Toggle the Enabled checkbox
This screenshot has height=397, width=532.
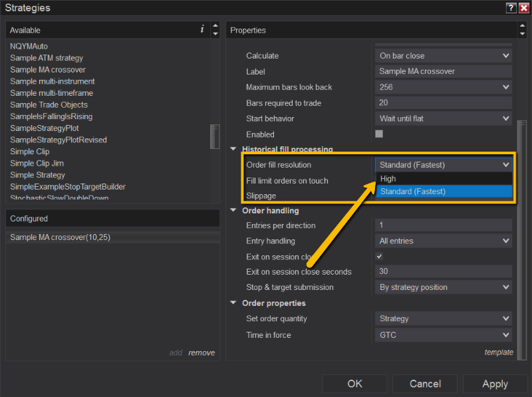(x=379, y=134)
